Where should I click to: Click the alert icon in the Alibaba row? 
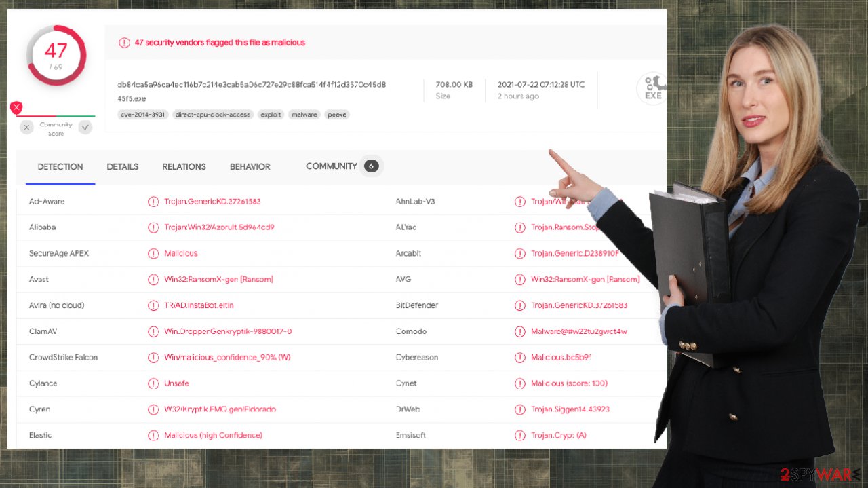point(153,227)
